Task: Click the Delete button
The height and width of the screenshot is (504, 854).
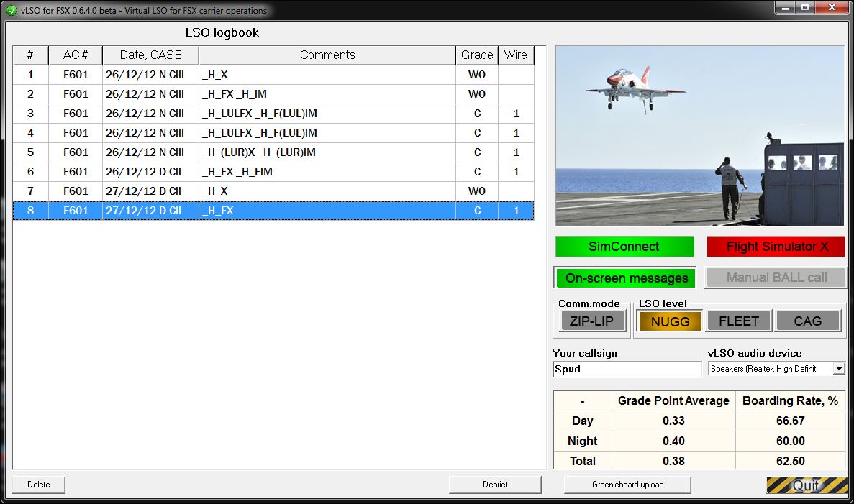Action: pyautogui.click(x=39, y=485)
